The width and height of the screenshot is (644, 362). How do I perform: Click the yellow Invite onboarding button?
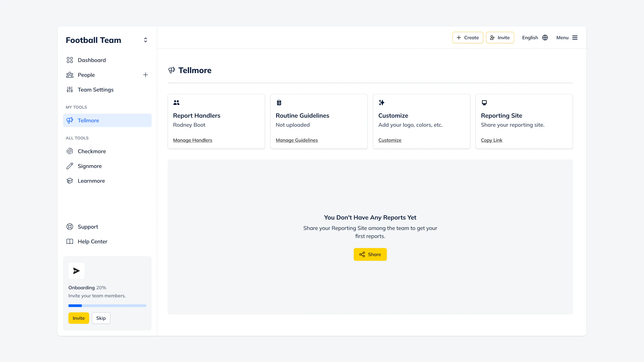(79, 318)
